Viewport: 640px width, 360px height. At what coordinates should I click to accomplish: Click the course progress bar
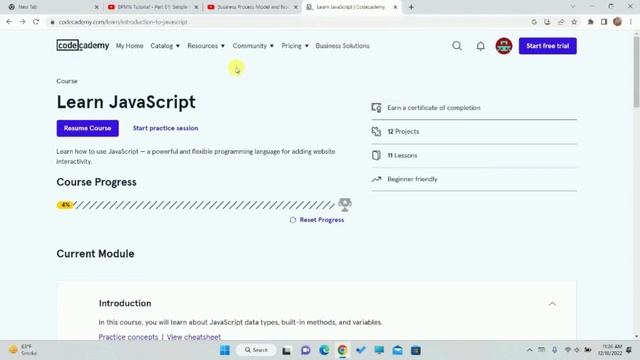(x=196, y=205)
